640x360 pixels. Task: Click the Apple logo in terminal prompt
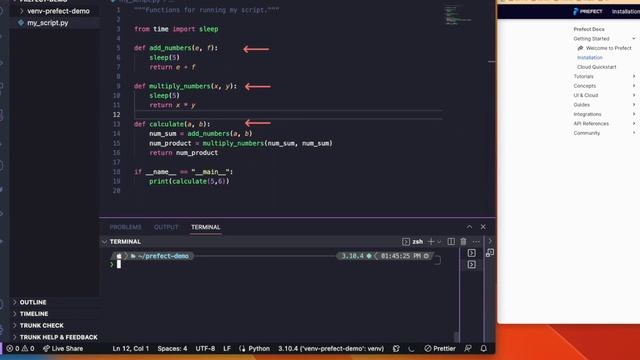119,256
